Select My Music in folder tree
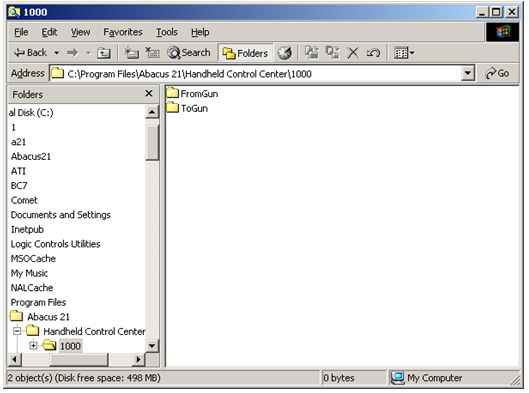The image size is (529, 393). point(29,273)
